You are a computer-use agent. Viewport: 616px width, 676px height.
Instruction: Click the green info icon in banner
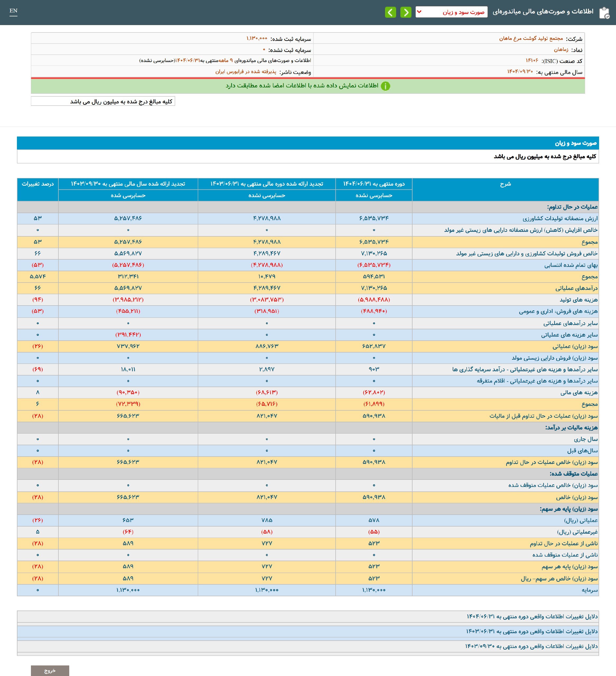click(386, 86)
